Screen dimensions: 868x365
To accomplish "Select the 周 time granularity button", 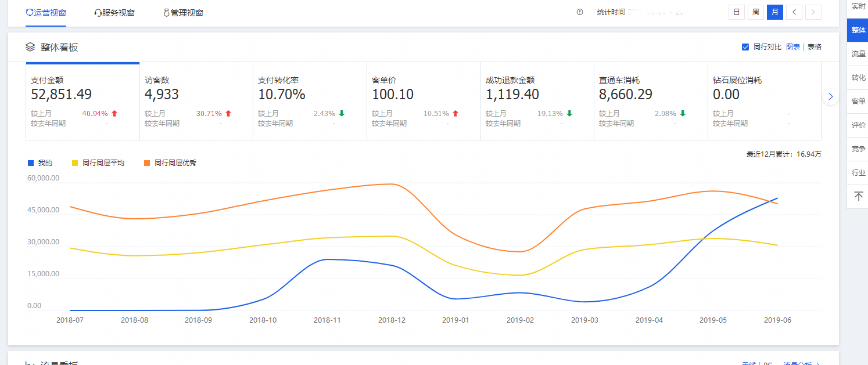I will (756, 12).
